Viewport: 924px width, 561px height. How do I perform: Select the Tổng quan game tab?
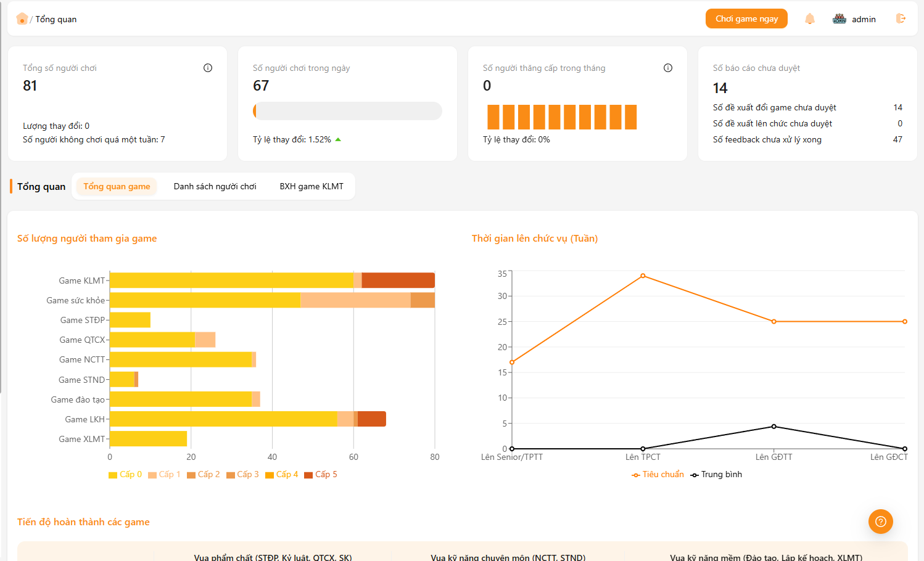point(117,186)
